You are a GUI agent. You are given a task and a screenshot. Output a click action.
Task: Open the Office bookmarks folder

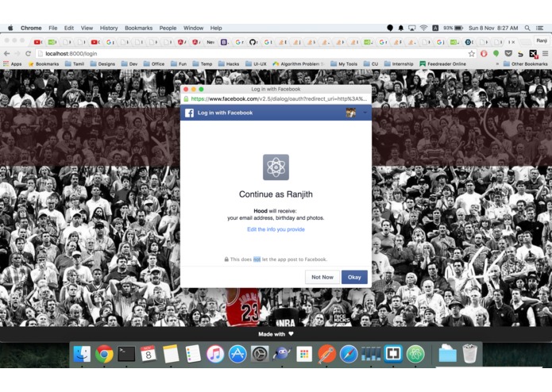click(x=154, y=63)
